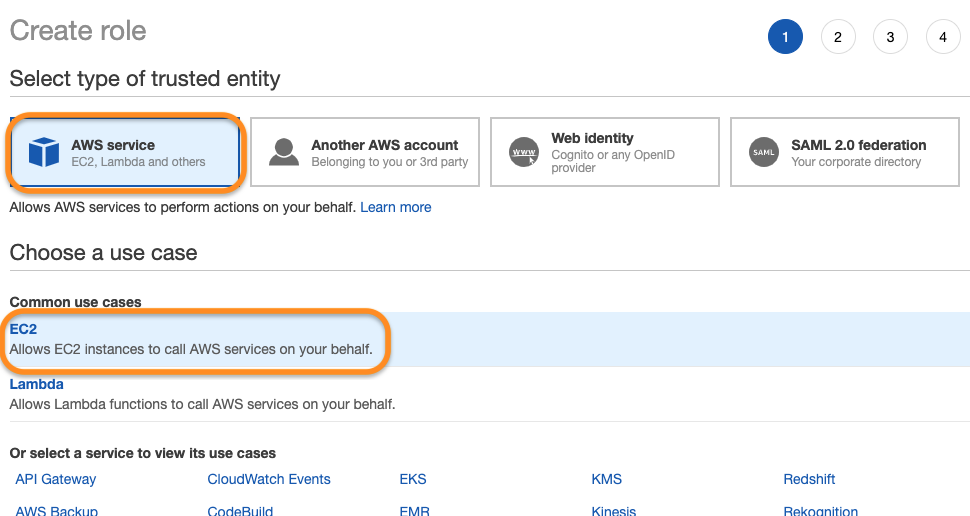The image size is (970, 516).
Task: Choose Web identity as trusted entity
Action: (x=605, y=152)
